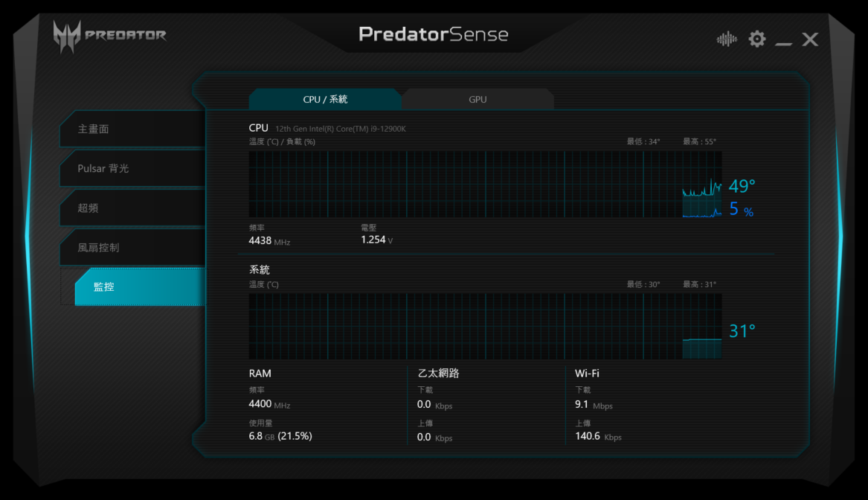Click the system temperature value 31°

tap(742, 331)
